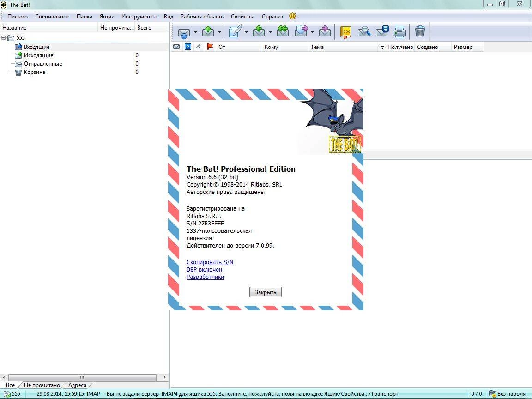Open the Папка menu
The image size is (532, 399).
85,16
